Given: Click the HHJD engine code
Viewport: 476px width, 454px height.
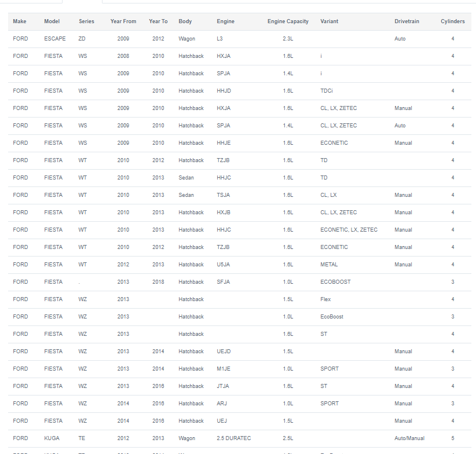Looking at the screenshot, I should click(224, 91).
